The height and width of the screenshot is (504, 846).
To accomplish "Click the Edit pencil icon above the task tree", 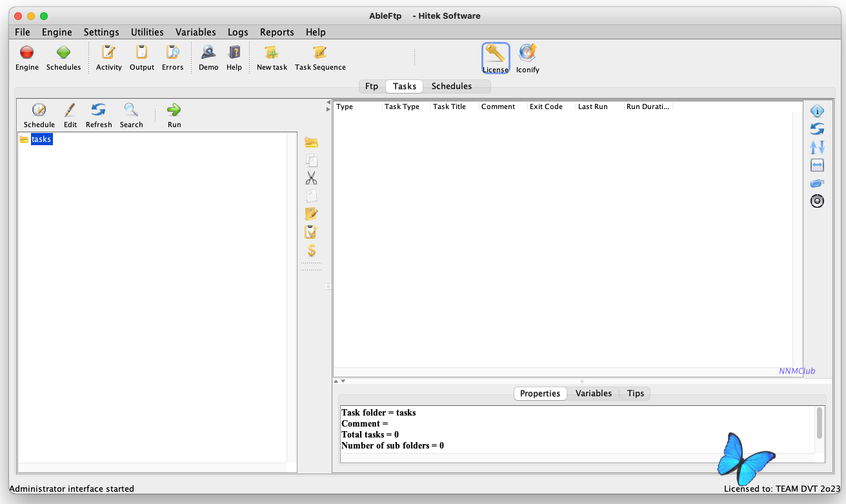I will coord(70,110).
